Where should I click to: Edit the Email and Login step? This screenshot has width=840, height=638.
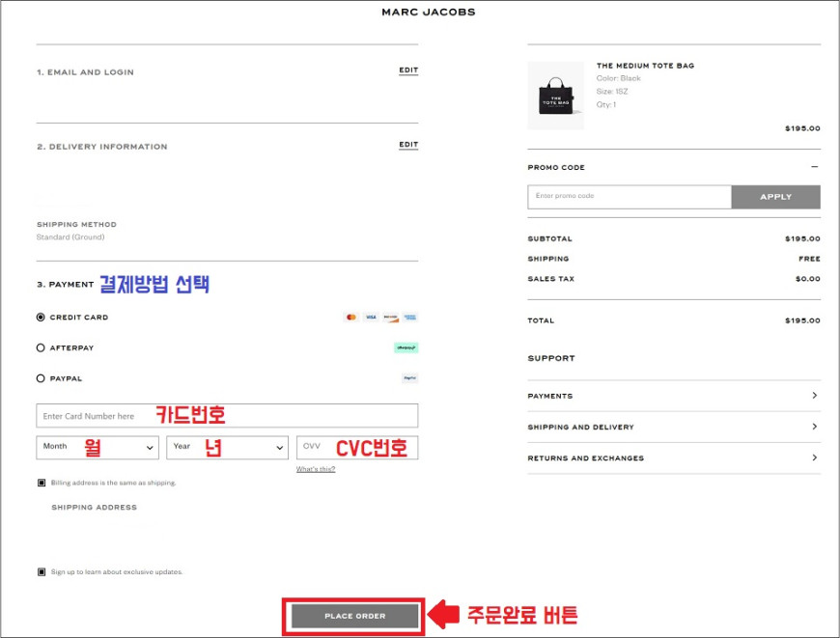point(408,70)
